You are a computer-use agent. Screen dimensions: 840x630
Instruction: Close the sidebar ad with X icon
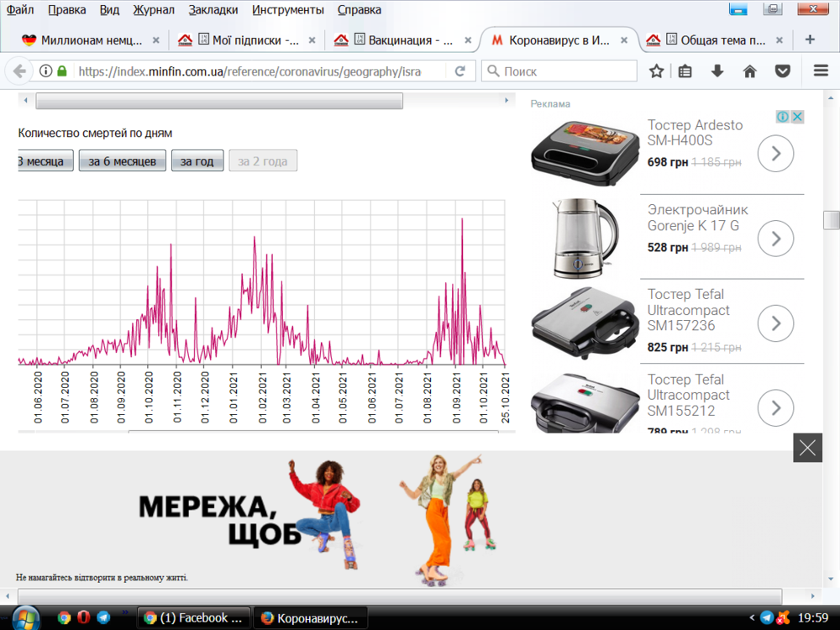pos(798,117)
